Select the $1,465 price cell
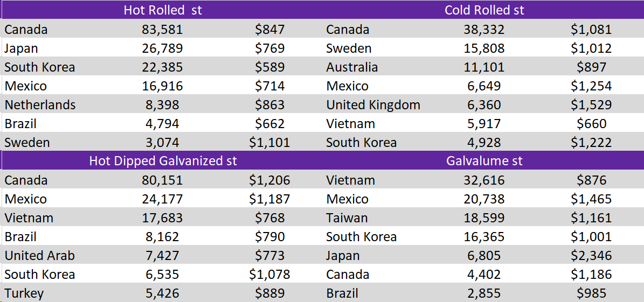Image resolution: width=644 pixels, height=302 pixels. 591,199
